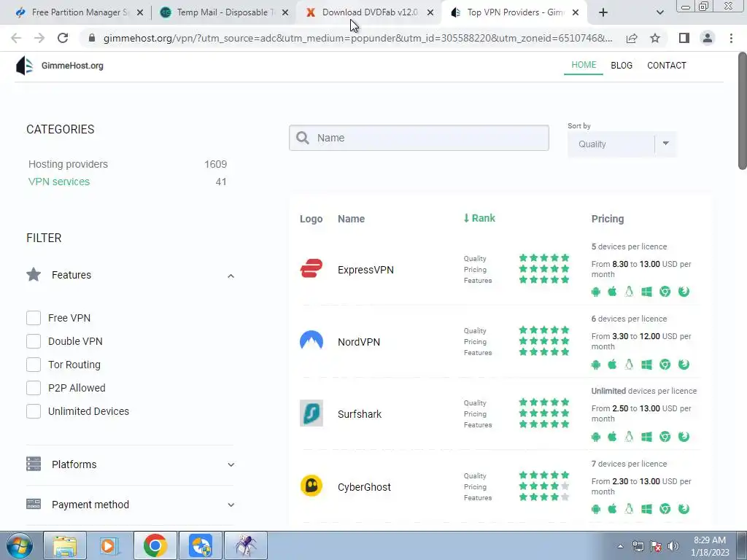Tick the Unlimited Devices checkbox
Viewport: 747px width, 560px height.
click(x=34, y=411)
